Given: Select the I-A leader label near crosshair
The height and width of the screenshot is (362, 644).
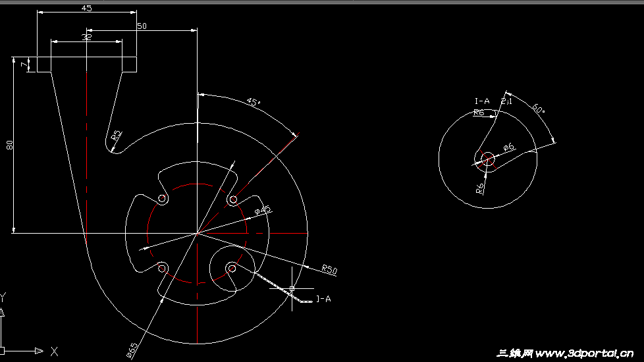Looking at the screenshot, I should tap(323, 299).
